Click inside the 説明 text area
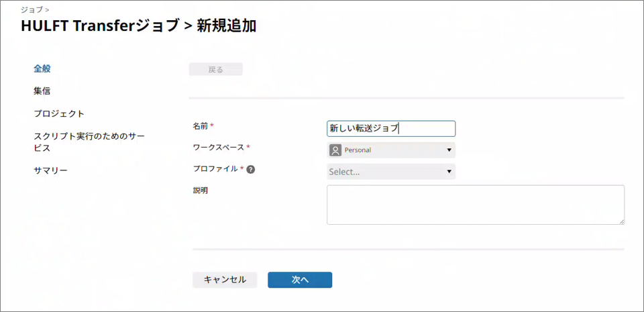 point(475,205)
